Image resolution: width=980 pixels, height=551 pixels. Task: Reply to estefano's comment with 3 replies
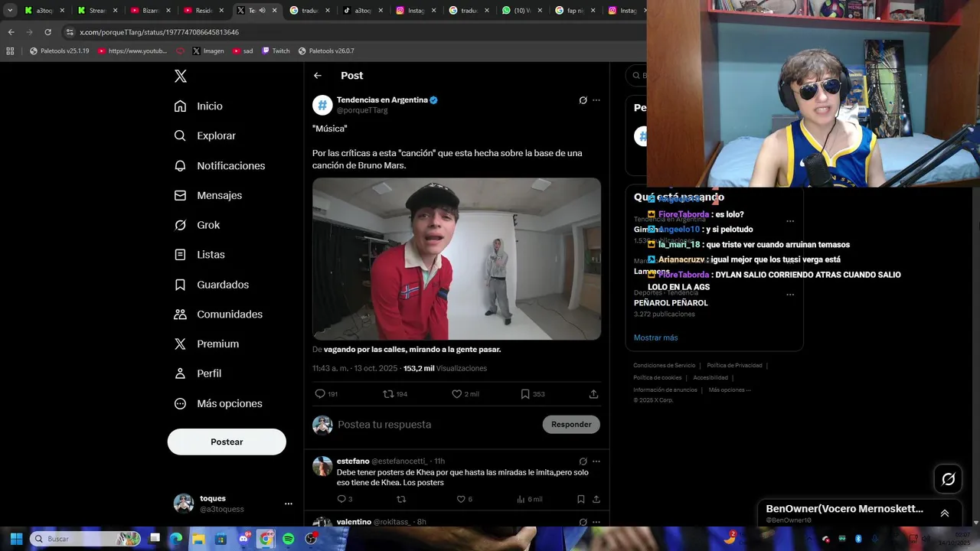point(341,499)
